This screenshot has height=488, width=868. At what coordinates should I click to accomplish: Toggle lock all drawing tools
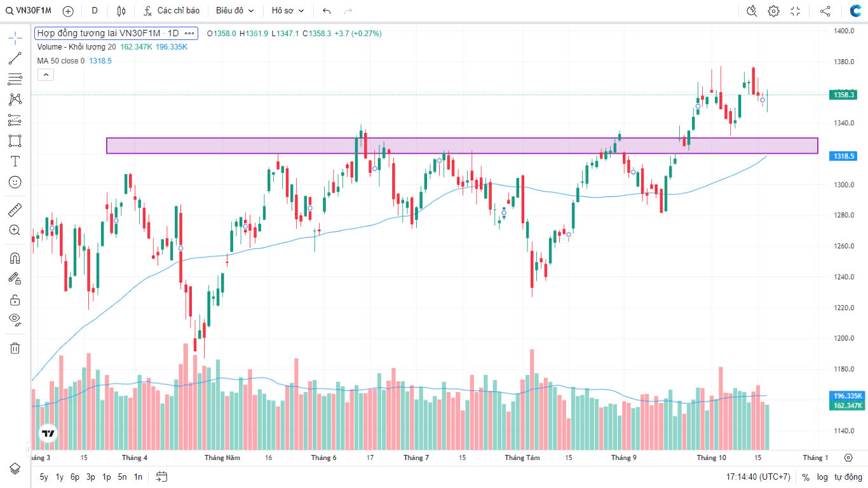[15, 299]
